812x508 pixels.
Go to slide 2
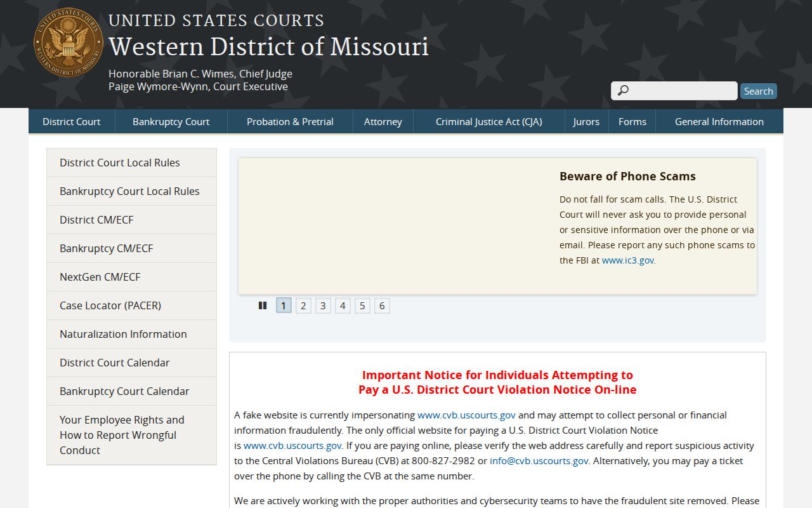(x=303, y=305)
